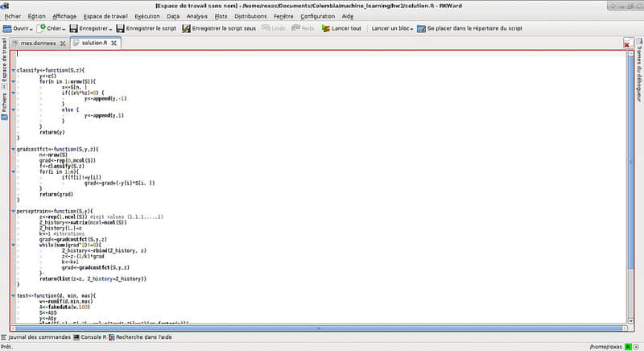Image resolution: width=644 pixels, height=351 pixels.
Task: Click the Prêt. status bar text
Action: point(6,347)
